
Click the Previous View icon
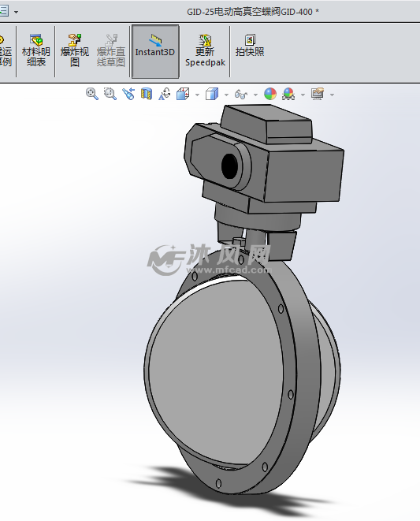pyautogui.click(x=128, y=94)
